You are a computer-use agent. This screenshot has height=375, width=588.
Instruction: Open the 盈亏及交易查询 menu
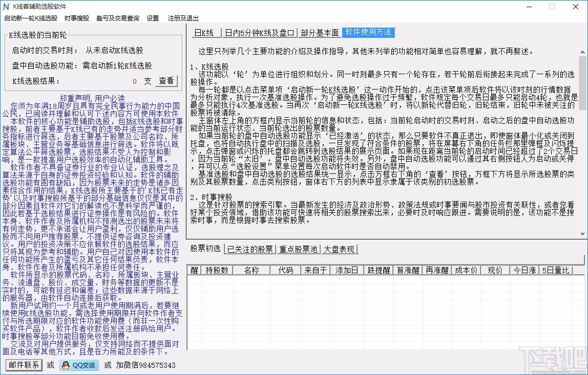pos(117,18)
